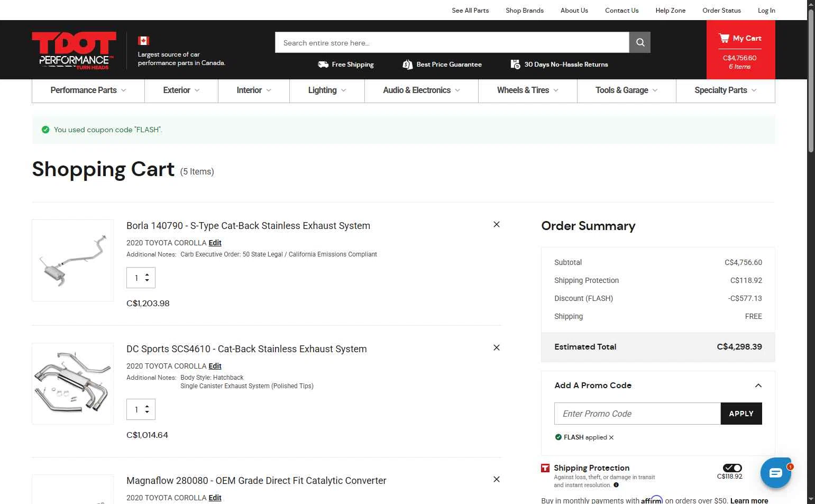Click Affirm Learn more link
This screenshot has width=815, height=504.
tap(749, 501)
